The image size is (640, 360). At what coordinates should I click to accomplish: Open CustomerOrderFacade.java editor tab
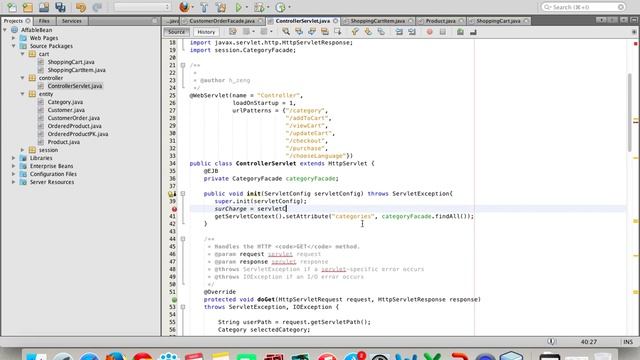tap(222, 21)
